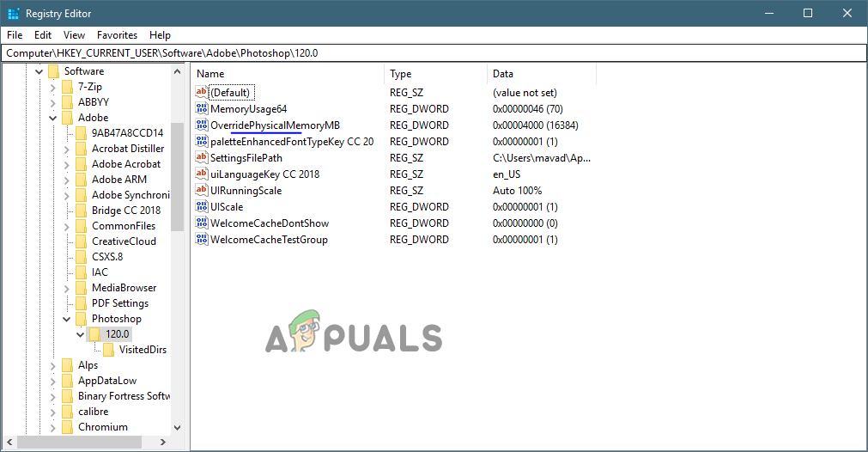Open the File menu
Viewport: 868px width, 452px height.
pyautogui.click(x=15, y=35)
